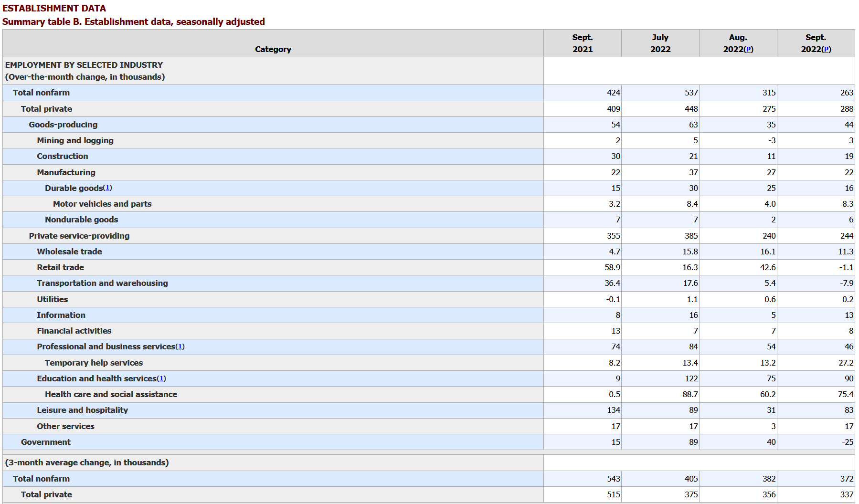Open footnote (1) beside Professional and business services

(180, 346)
